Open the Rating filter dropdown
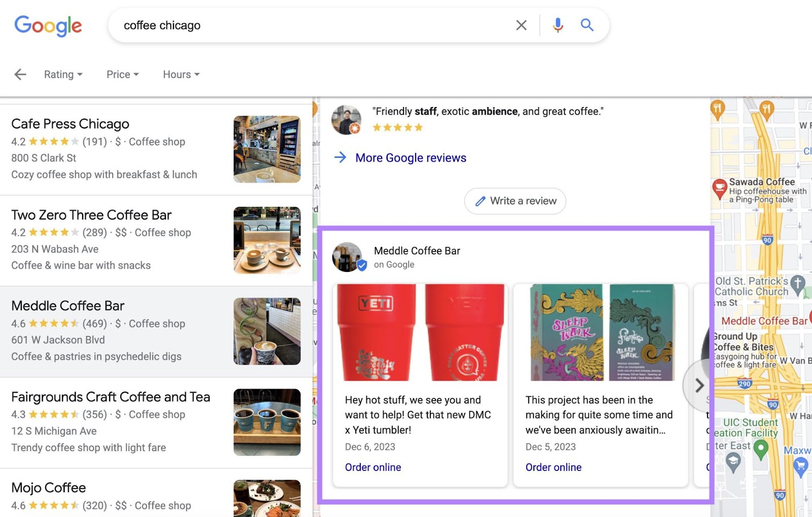 coord(63,75)
